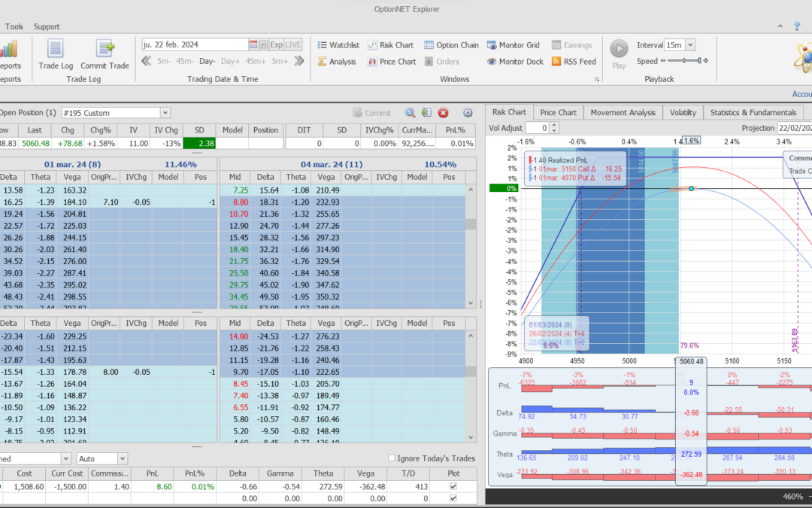Enable Ignore Today's Trades checkbox
Viewport: 812px width, 508px height.
point(392,458)
